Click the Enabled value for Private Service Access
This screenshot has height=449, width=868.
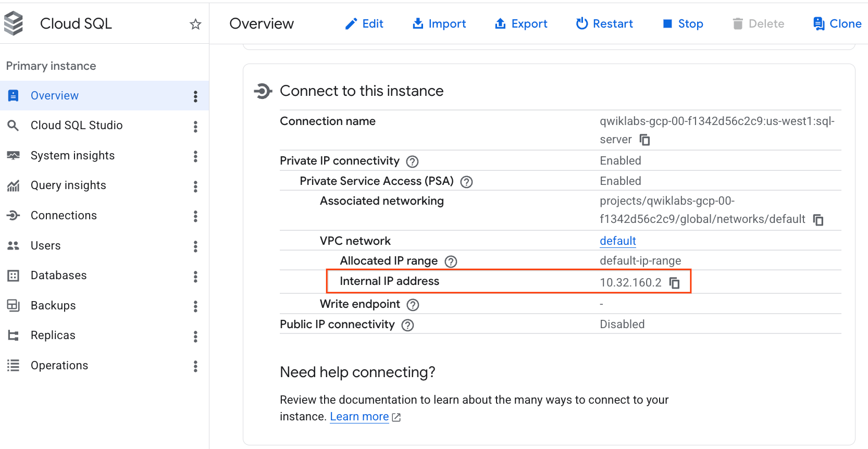click(x=621, y=181)
